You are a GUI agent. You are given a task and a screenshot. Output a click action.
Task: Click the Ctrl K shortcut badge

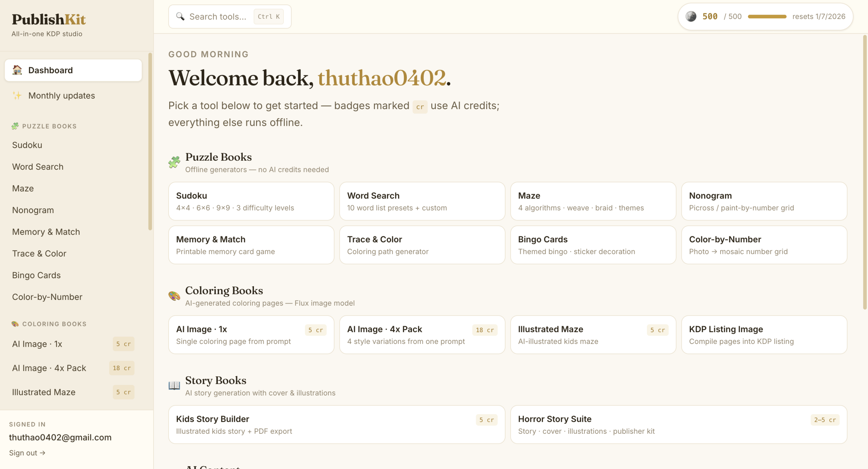pos(269,17)
